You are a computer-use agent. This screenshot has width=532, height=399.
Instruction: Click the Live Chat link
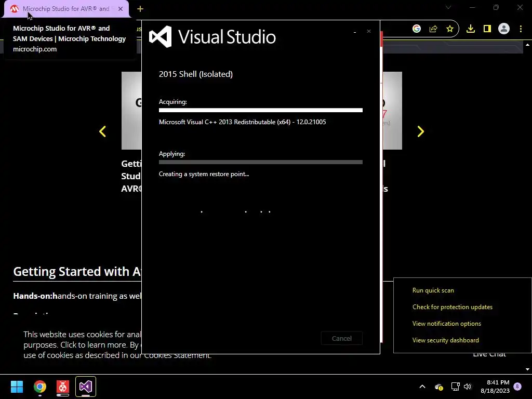pos(489,354)
